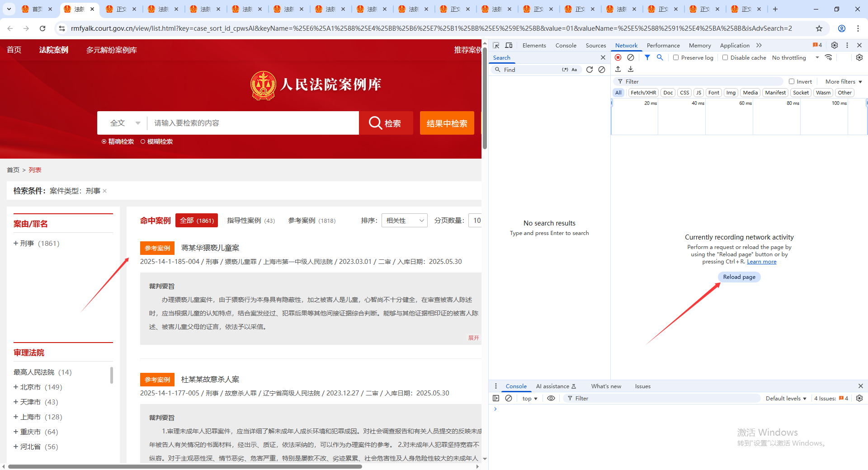Switch to Application tab
This screenshot has width=868, height=470.
coord(735,45)
